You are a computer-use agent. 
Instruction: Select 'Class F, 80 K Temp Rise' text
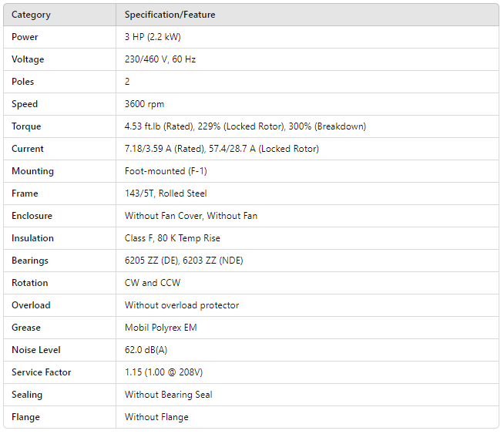point(173,238)
